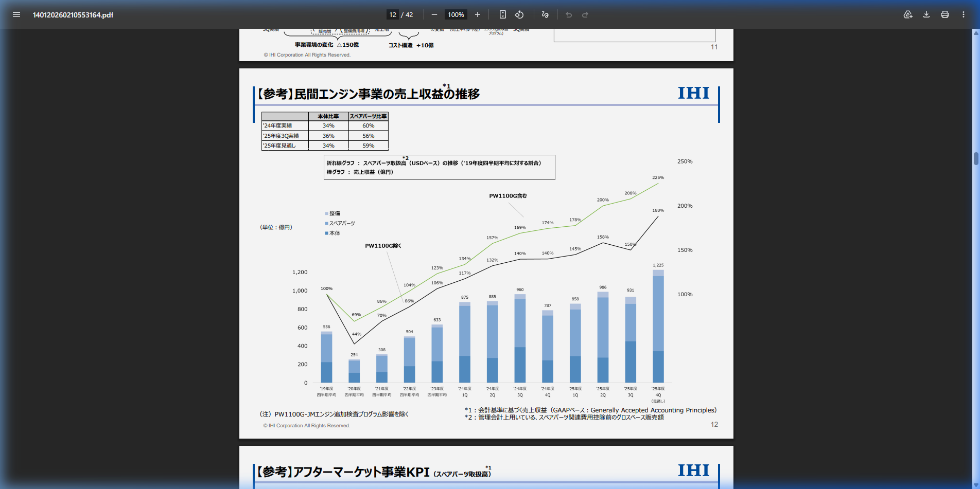This screenshot has height=489, width=980.
Task: Rotate the document counterclockwise
Action: (x=519, y=14)
